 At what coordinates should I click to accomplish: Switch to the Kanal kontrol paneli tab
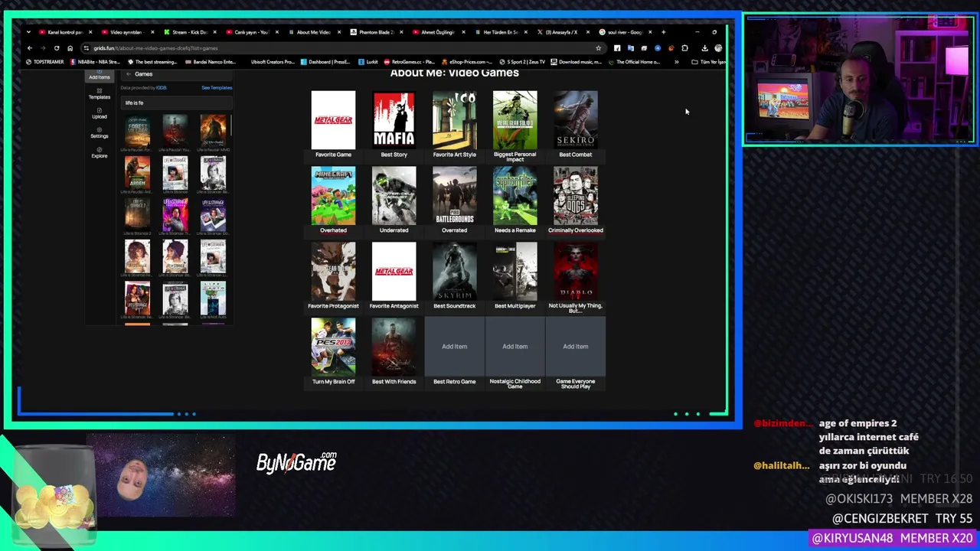64,32
